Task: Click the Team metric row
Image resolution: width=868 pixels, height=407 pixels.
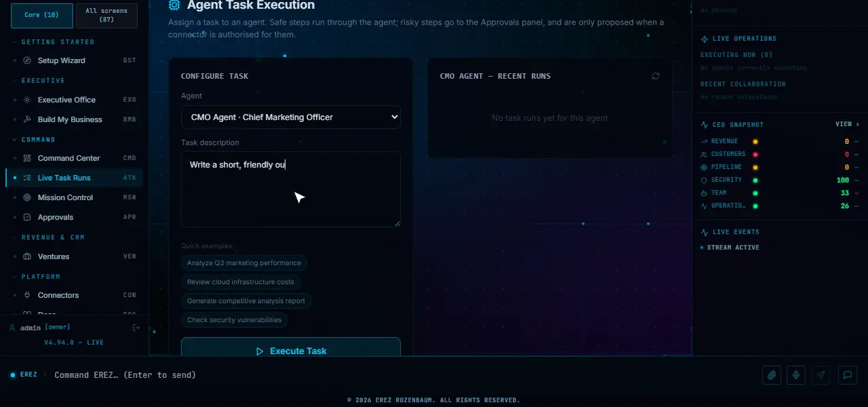Action: pyautogui.click(x=780, y=193)
